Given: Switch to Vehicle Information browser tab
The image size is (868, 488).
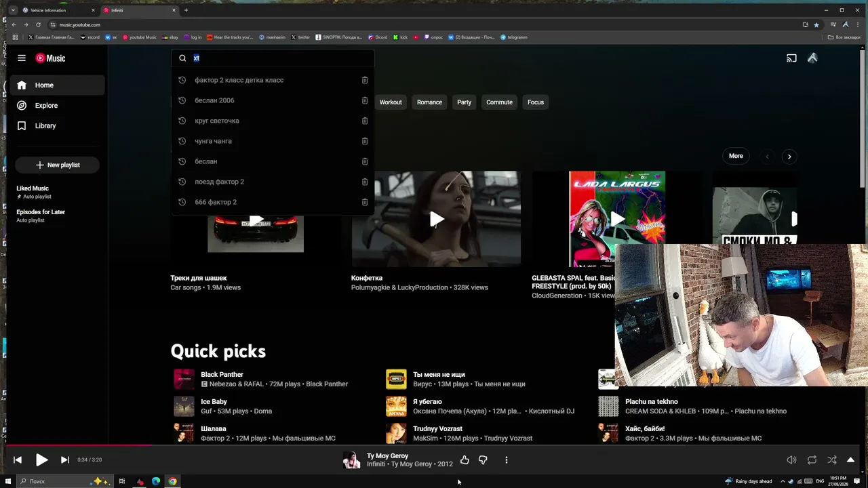Looking at the screenshot, I should [59, 10].
